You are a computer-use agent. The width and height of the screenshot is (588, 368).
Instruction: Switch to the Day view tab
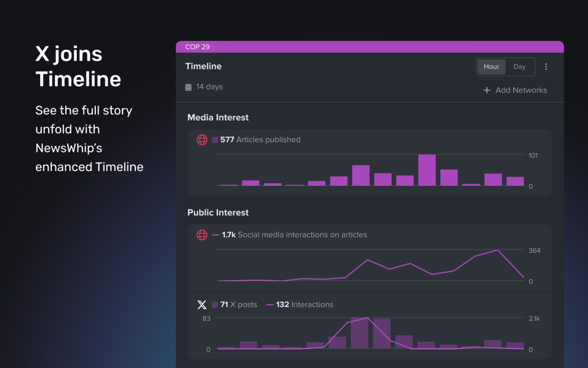[x=519, y=67]
